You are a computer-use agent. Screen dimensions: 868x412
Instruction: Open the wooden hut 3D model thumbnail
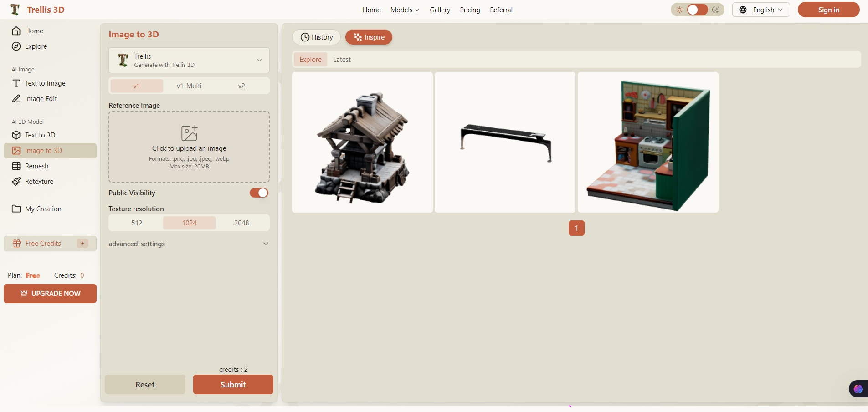coord(362,142)
